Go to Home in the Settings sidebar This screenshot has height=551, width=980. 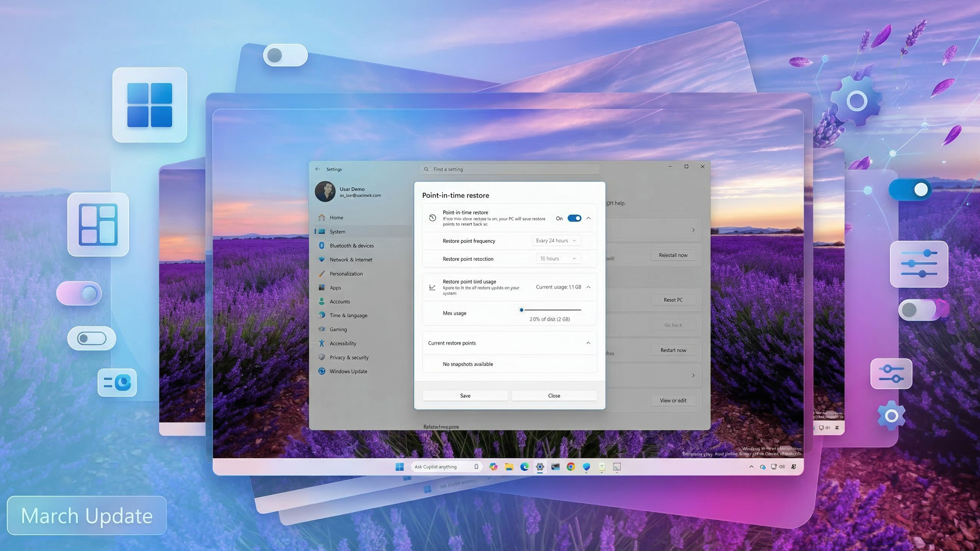[x=336, y=217]
